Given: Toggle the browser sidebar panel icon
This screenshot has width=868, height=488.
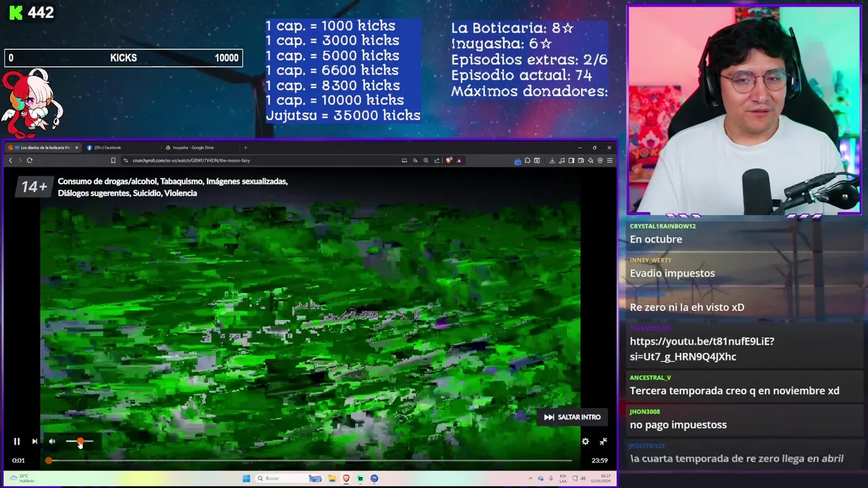Looking at the screenshot, I should point(571,161).
